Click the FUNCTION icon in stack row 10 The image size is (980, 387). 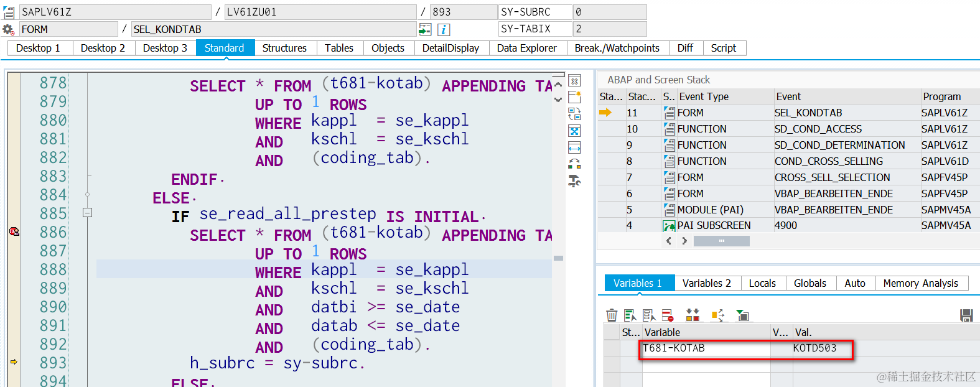(670, 129)
